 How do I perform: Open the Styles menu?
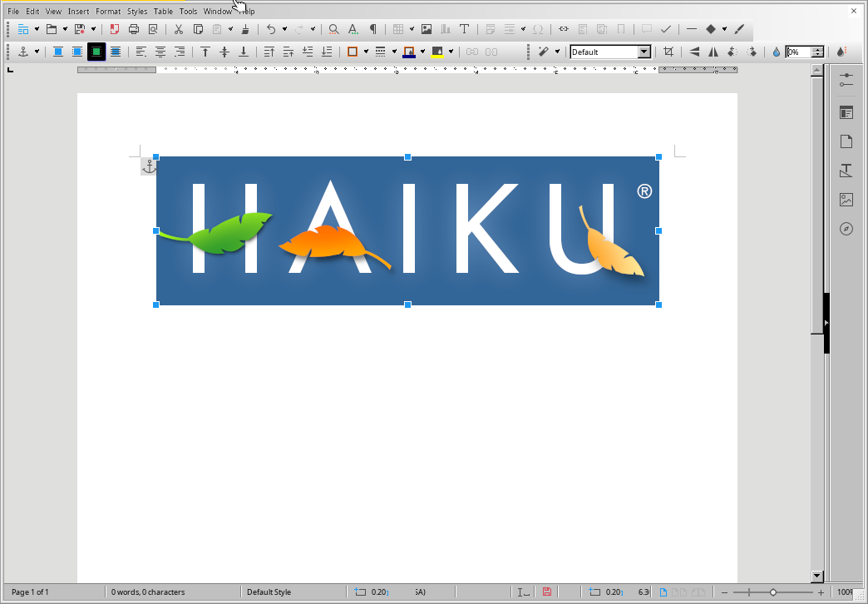pyautogui.click(x=137, y=11)
